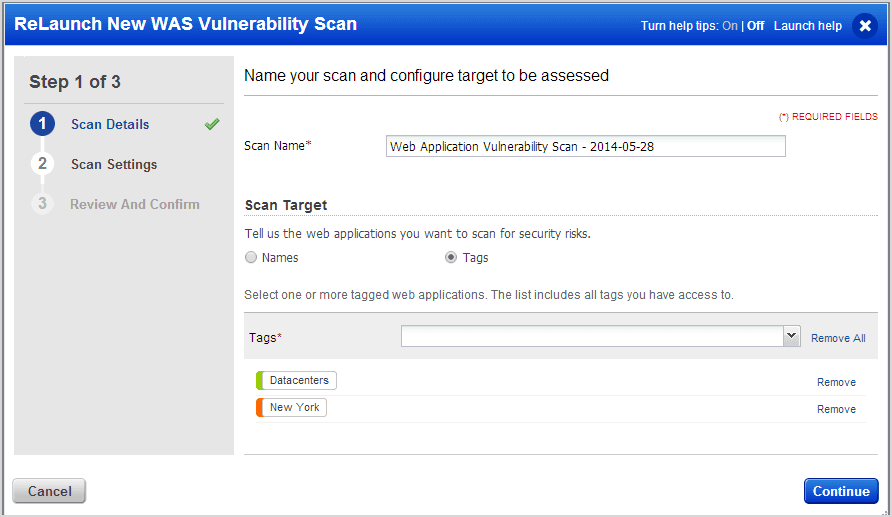Click the step 3 circle icon
Image resolution: width=892 pixels, height=517 pixels.
tap(42, 204)
